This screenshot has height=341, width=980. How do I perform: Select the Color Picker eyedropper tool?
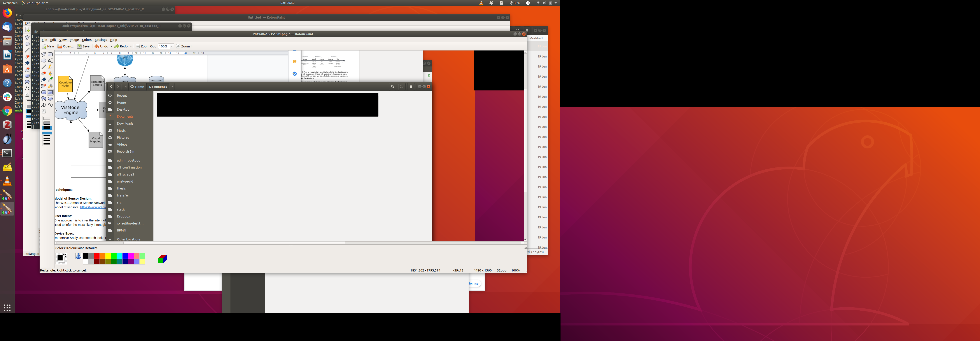click(x=50, y=79)
